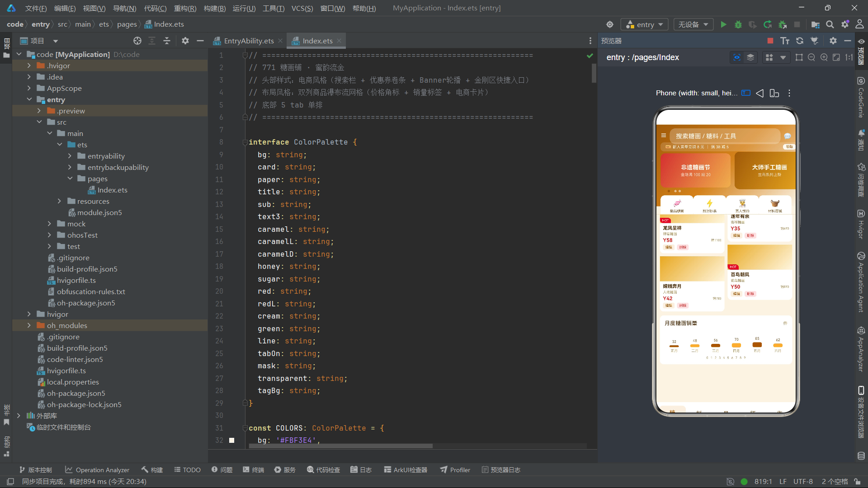Open the entry run configuration dropdown
This screenshot has height=488, width=868.
(644, 24)
